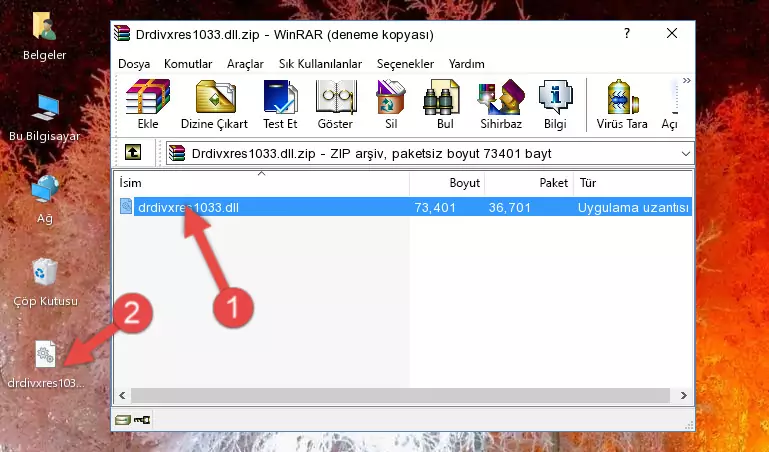Click the Virüs Tara scan icon
The width and height of the screenshot is (769, 452).
tap(622, 104)
